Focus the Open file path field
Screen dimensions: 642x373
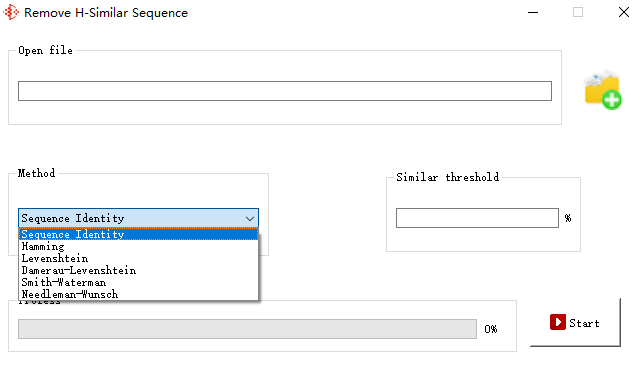pos(285,91)
